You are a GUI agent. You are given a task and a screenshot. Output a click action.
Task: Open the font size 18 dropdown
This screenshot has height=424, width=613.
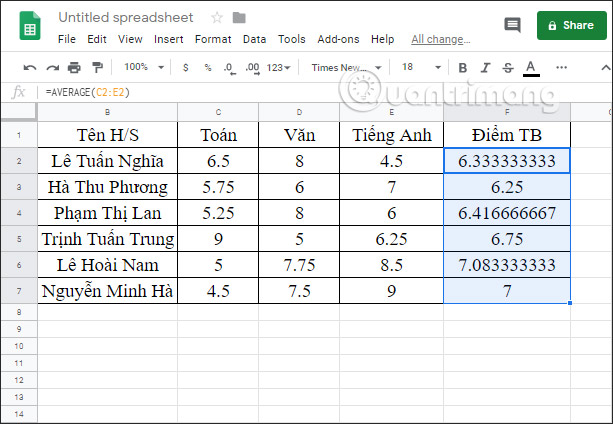(421, 67)
